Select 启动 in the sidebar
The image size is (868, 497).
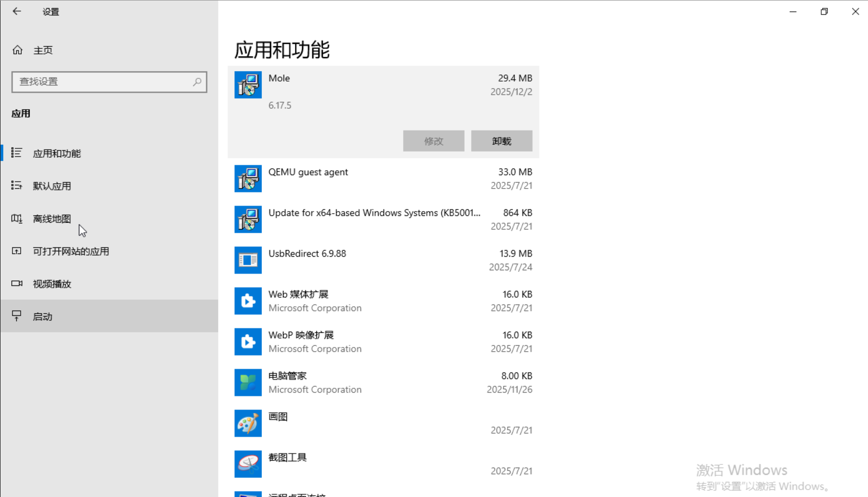[42, 316]
